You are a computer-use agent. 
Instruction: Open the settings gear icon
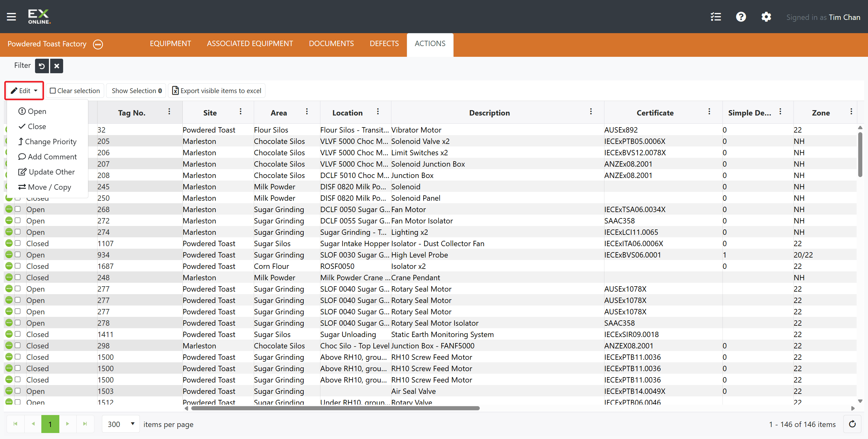click(x=766, y=17)
